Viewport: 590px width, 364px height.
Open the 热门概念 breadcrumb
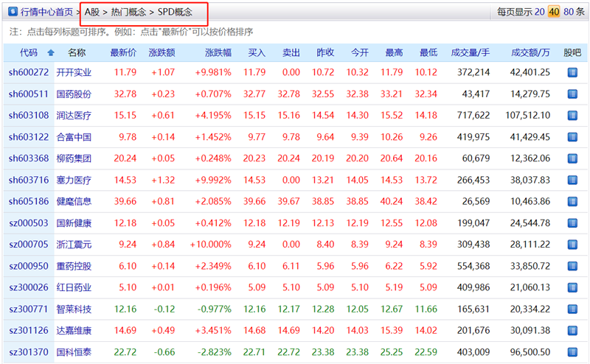tap(128, 12)
